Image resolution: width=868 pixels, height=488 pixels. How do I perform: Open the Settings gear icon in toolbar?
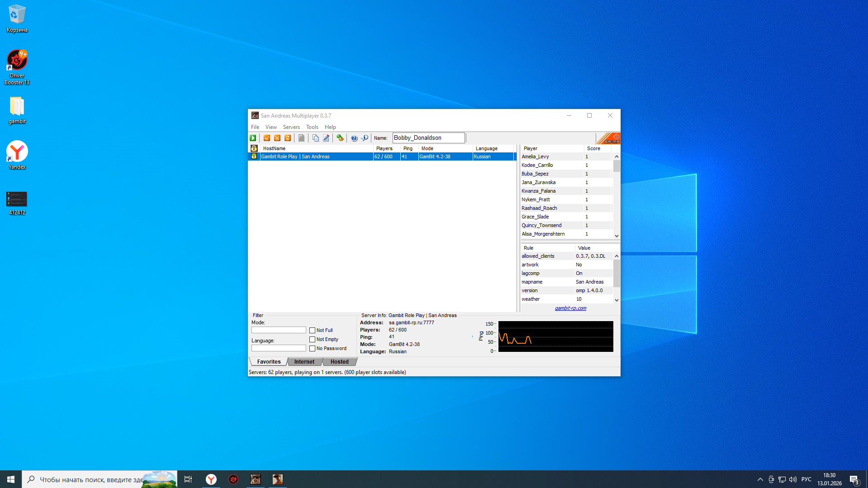pyautogui.click(x=340, y=138)
